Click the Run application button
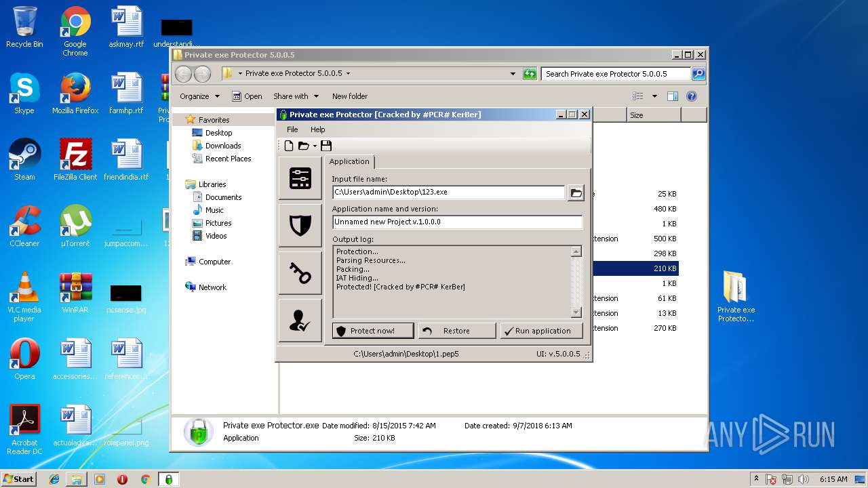The height and width of the screenshot is (488, 868). pyautogui.click(x=540, y=331)
